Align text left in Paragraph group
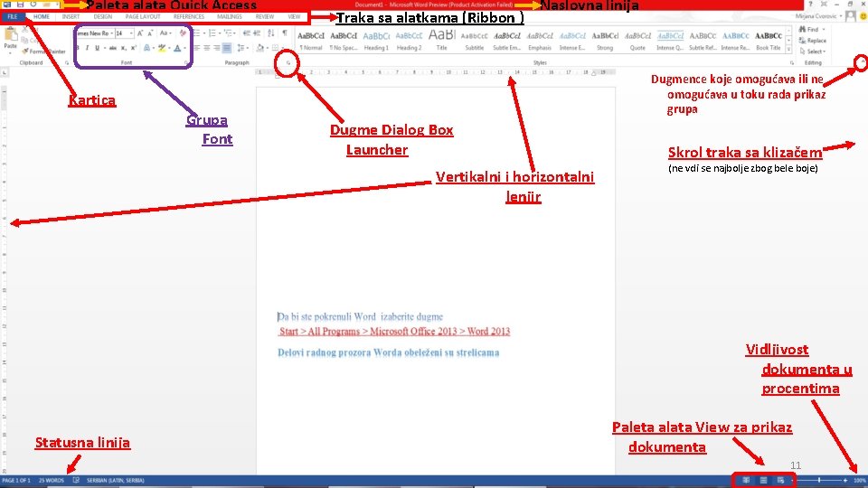This screenshot has width=868, height=488. (196, 48)
